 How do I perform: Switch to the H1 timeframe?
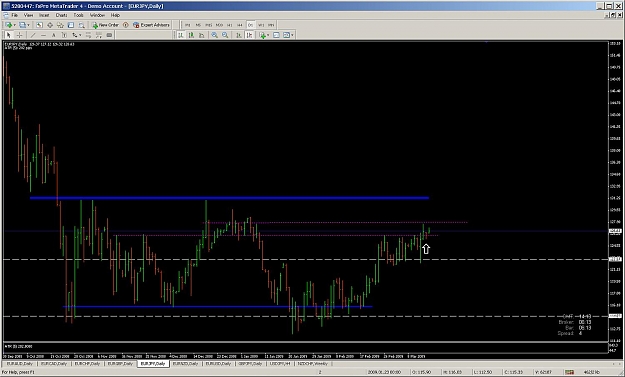230,25
